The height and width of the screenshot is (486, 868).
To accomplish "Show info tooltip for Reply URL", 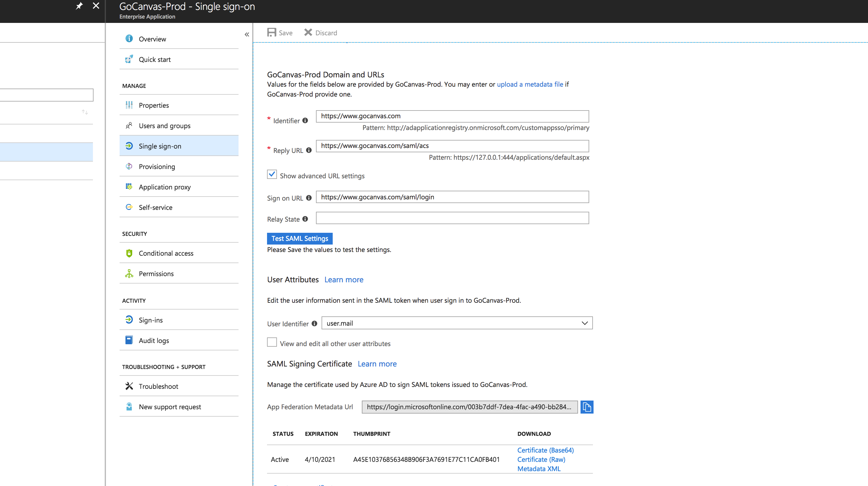I will click(x=309, y=150).
